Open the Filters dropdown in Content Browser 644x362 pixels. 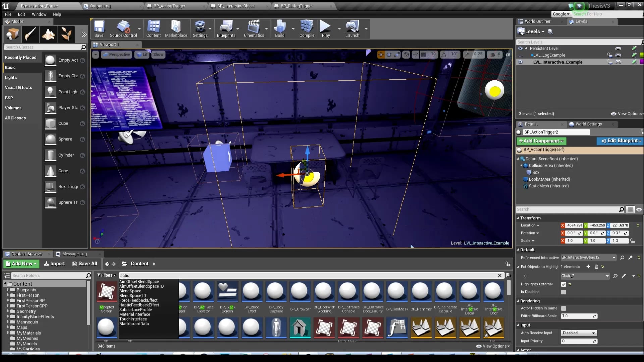[x=106, y=275]
